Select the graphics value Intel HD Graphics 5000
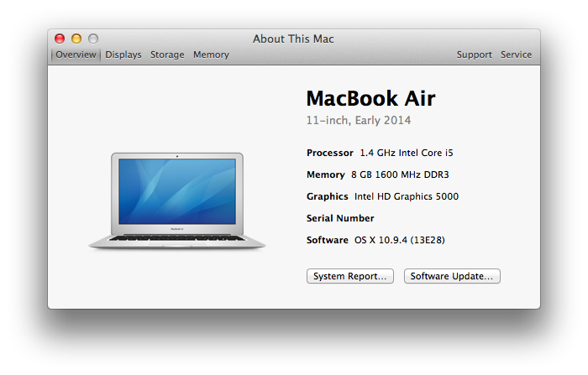Viewport: 588px width, 375px height. pos(407,196)
